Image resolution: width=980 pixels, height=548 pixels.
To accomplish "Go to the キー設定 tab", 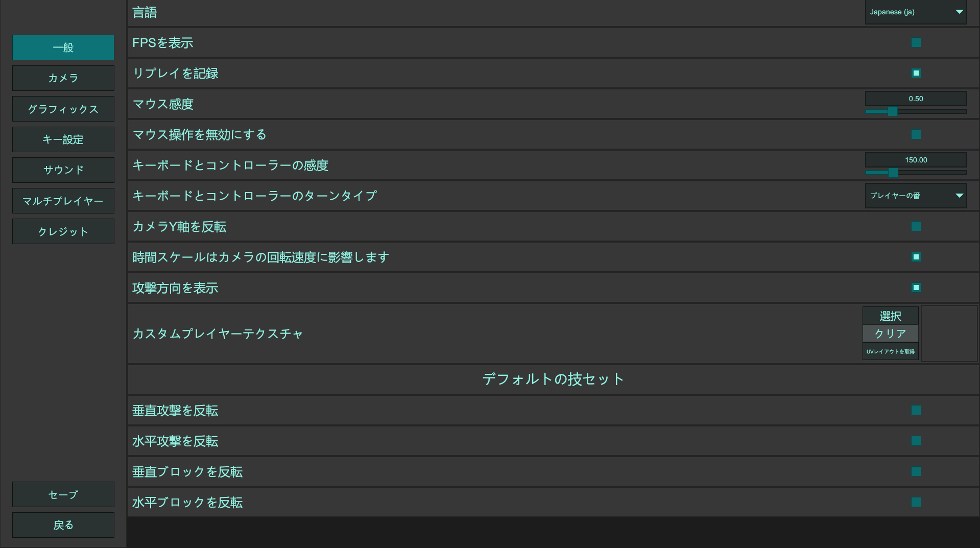I will [x=63, y=139].
